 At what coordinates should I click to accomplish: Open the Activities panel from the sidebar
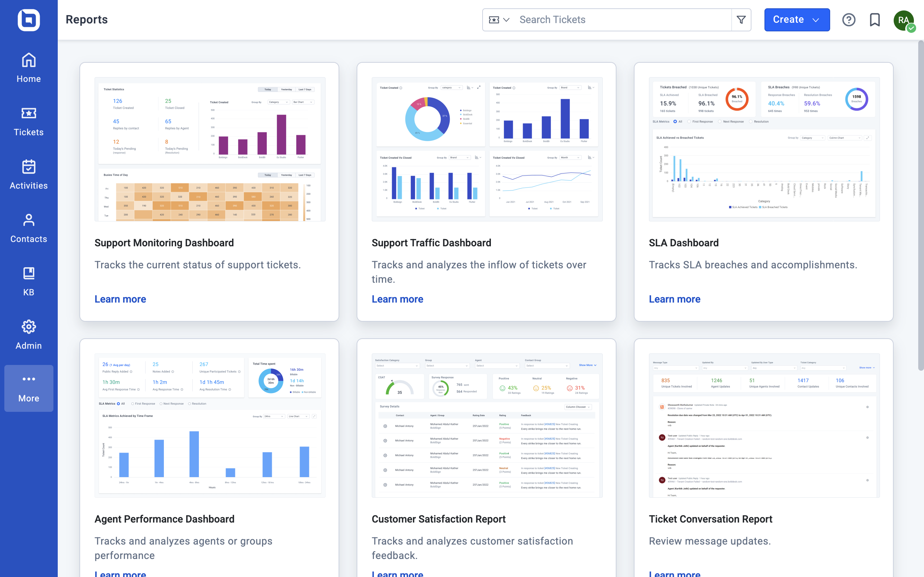29,173
